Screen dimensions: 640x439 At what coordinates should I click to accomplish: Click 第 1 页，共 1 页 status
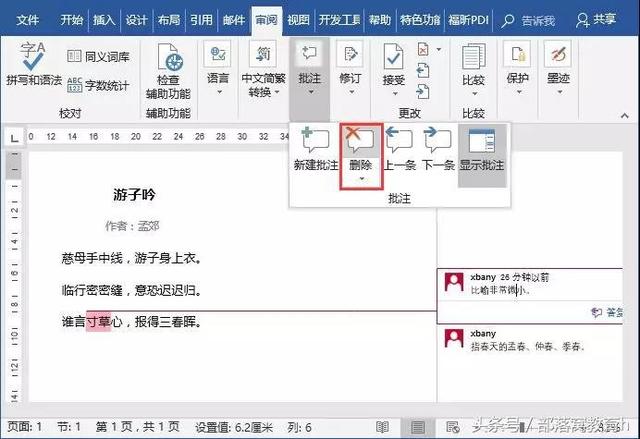(138, 427)
